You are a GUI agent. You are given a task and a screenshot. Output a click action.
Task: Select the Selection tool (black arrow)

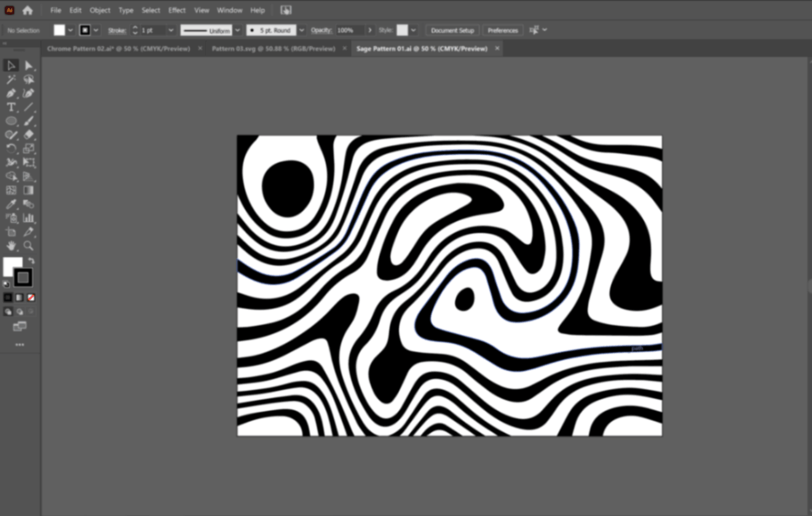(x=11, y=65)
